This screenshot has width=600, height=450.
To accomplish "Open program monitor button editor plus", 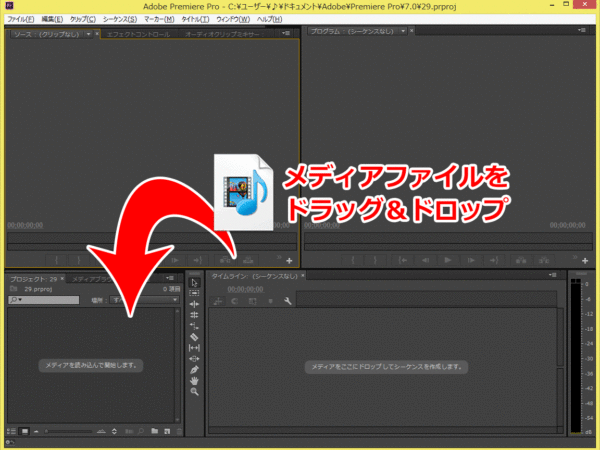I will [585, 261].
